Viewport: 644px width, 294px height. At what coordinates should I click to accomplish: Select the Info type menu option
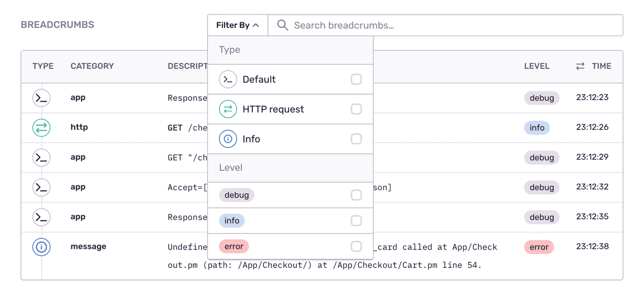[251, 139]
